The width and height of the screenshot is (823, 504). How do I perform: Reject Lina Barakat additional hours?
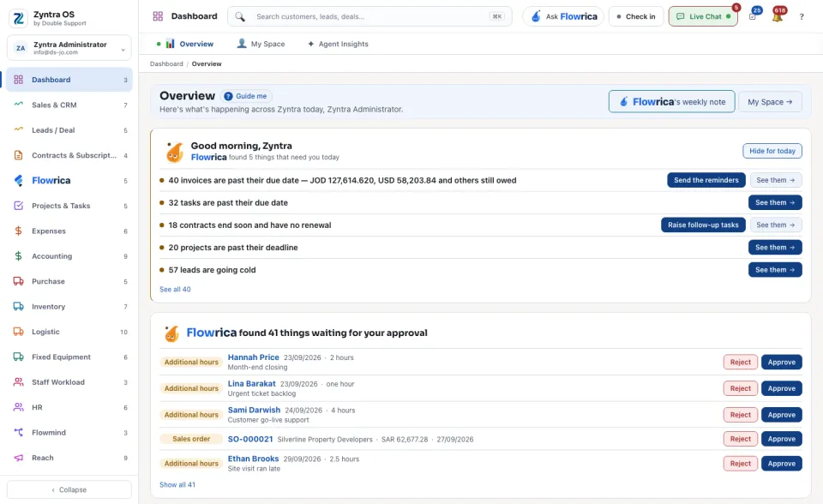[x=740, y=388]
